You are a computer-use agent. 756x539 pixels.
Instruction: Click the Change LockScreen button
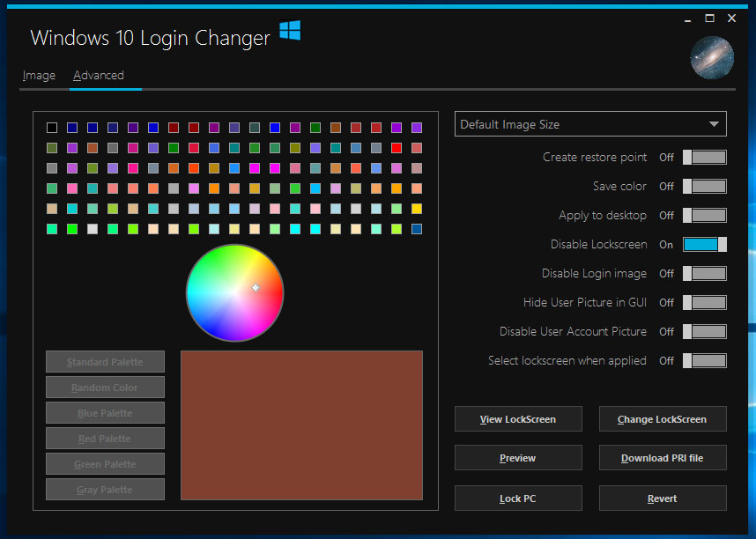point(663,419)
